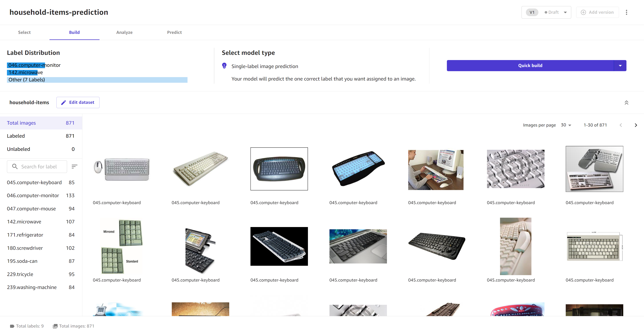Click the Add version icon
Screen dimensions: 644x335
point(583,12)
